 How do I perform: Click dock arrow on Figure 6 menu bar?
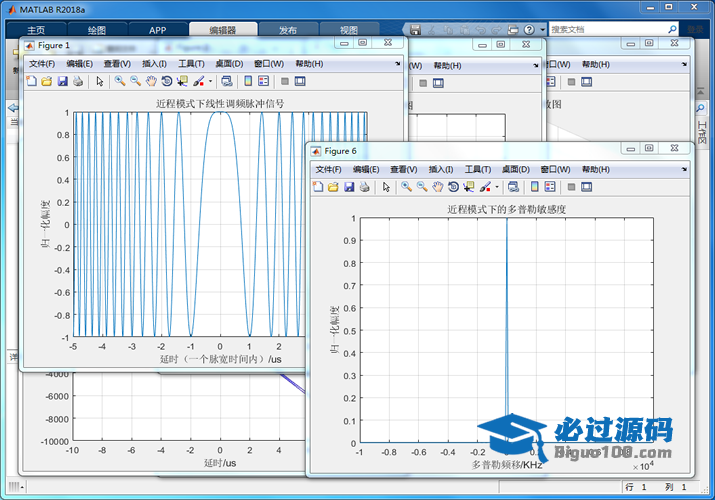click(x=684, y=169)
